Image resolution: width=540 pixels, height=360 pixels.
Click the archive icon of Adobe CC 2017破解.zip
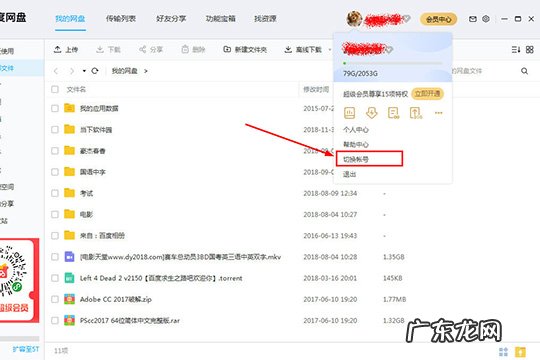coord(69,299)
